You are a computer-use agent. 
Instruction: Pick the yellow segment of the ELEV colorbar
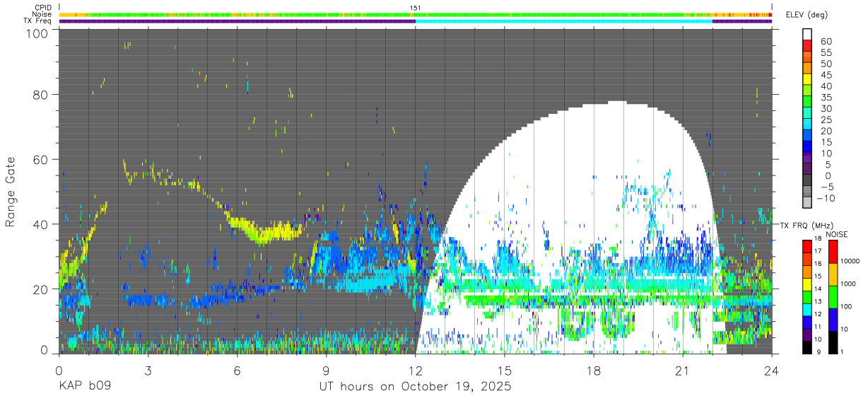click(x=807, y=79)
